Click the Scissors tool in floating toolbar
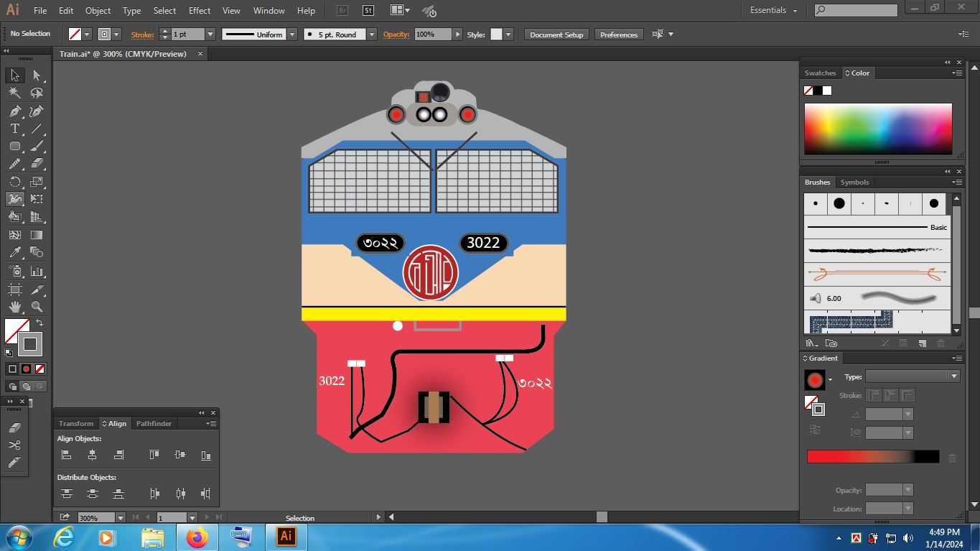The width and height of the screenshot is (980, 551). pos(15,445)
